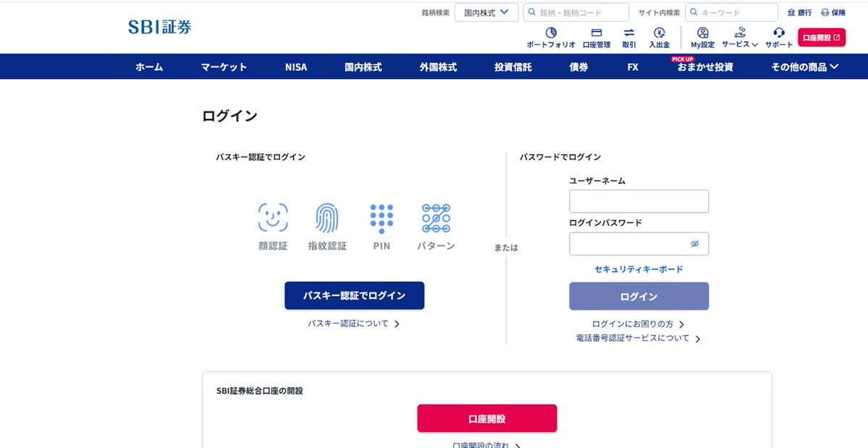868x448 pixels.
Task: Open the 電話番号認証サービスについて link
Action: pyautogui.click(x=639, y=338)
